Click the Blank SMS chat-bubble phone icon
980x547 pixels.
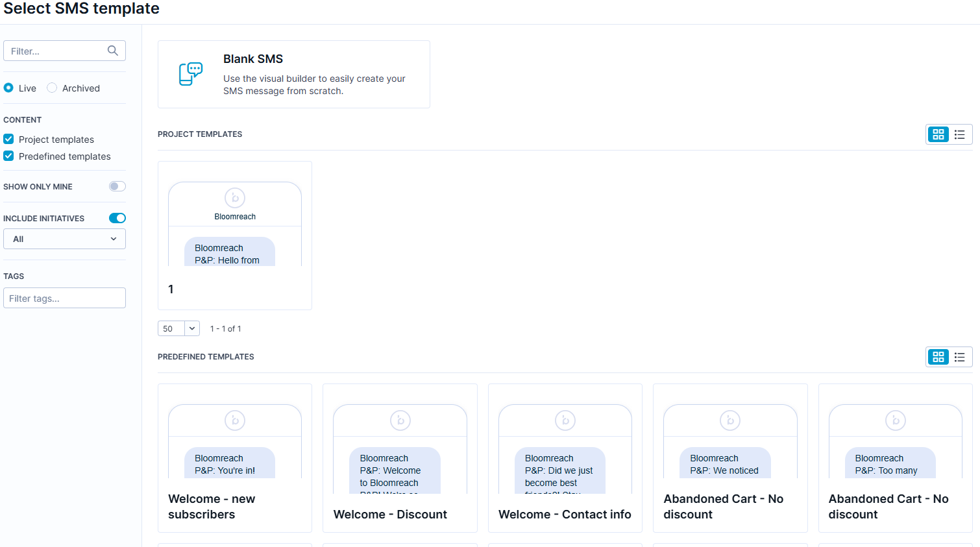(x=191, y=74)
